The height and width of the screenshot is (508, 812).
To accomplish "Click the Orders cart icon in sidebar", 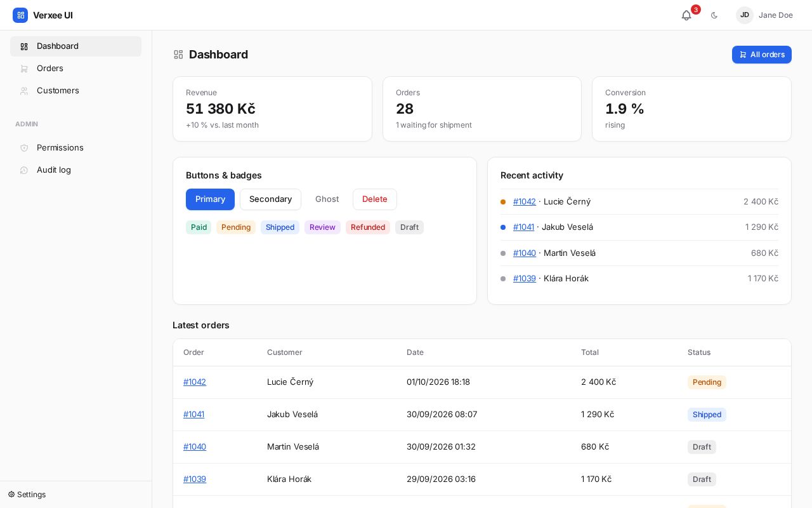I will click(x=24, y=69).
